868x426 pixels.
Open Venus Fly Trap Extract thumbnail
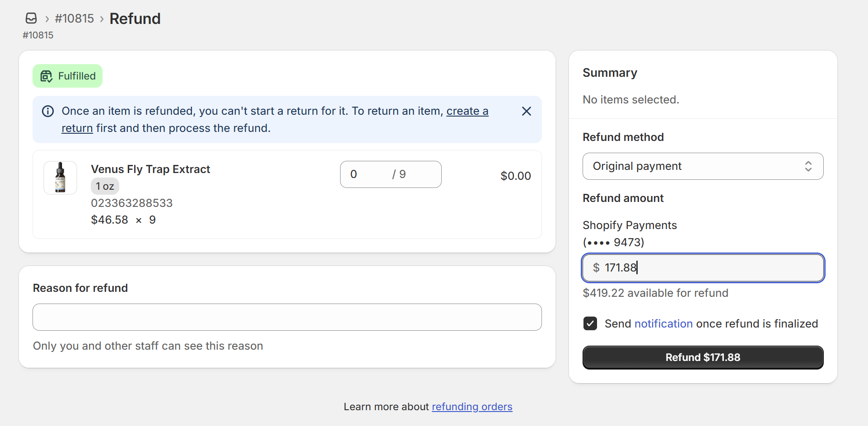(60, 178)
